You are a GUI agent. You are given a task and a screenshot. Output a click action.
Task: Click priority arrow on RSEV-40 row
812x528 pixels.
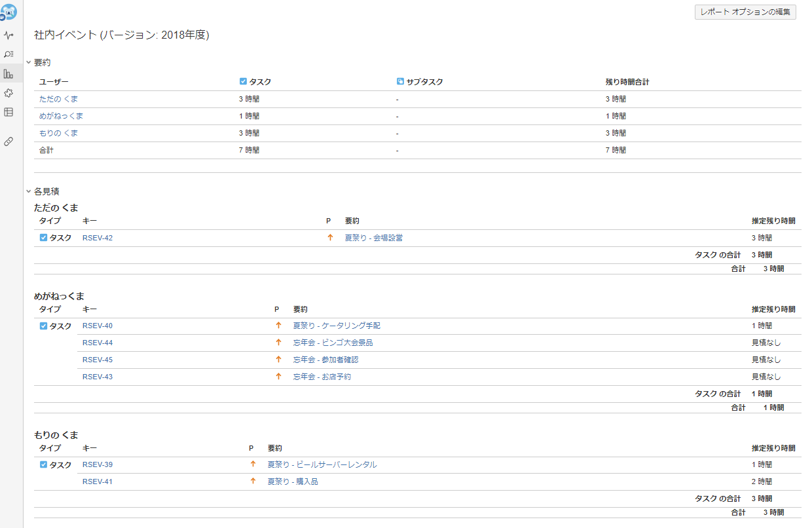point(278,326)
